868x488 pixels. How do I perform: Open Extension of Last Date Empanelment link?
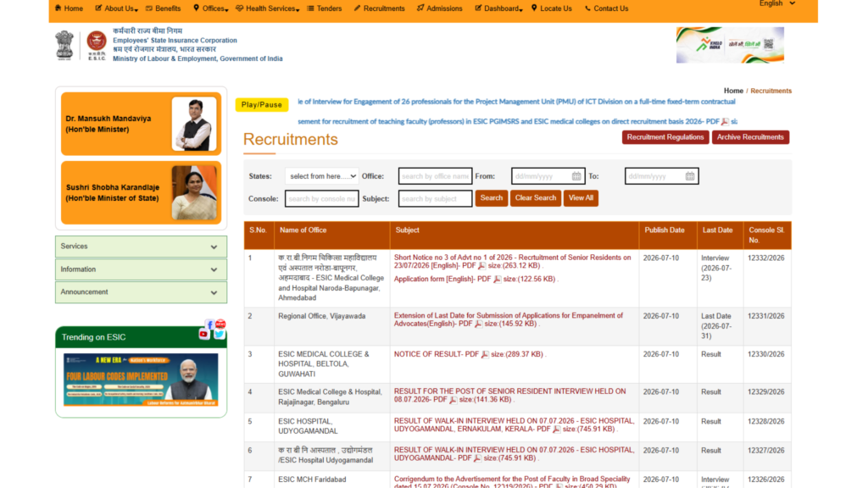509,319
